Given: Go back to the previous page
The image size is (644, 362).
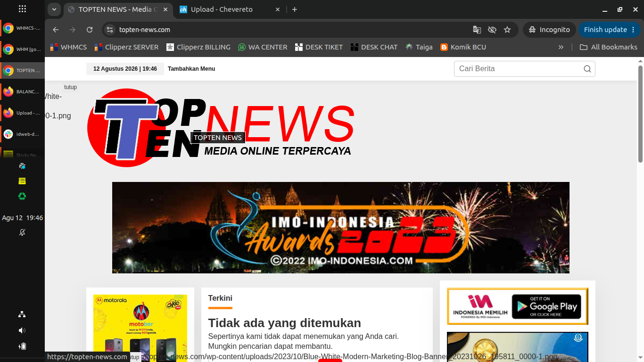Looking at the screenshot, I should 56,30.
